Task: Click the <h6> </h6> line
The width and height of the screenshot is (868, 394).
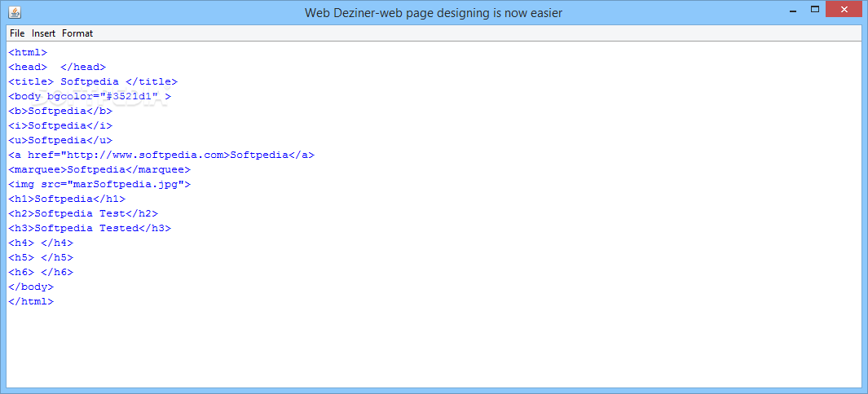Action: coord(41,273)
